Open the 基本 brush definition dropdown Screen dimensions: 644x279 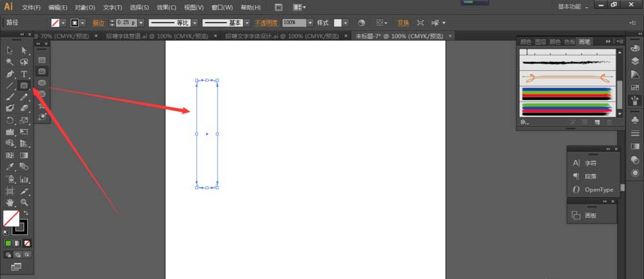247,23
